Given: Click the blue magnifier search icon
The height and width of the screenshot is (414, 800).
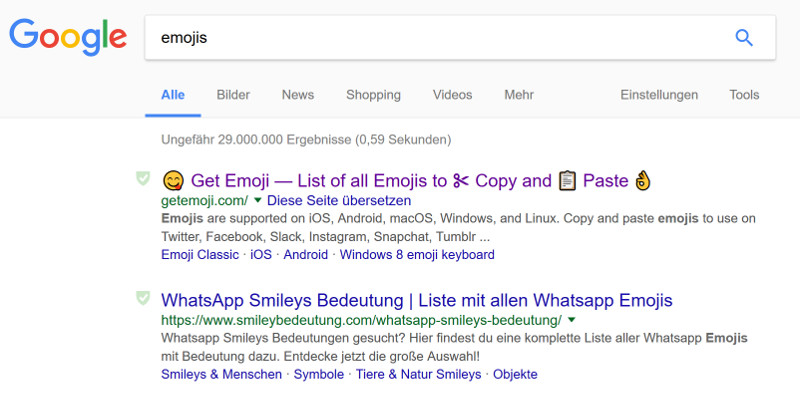Looking at the screenshot, I should coord(743,37).
